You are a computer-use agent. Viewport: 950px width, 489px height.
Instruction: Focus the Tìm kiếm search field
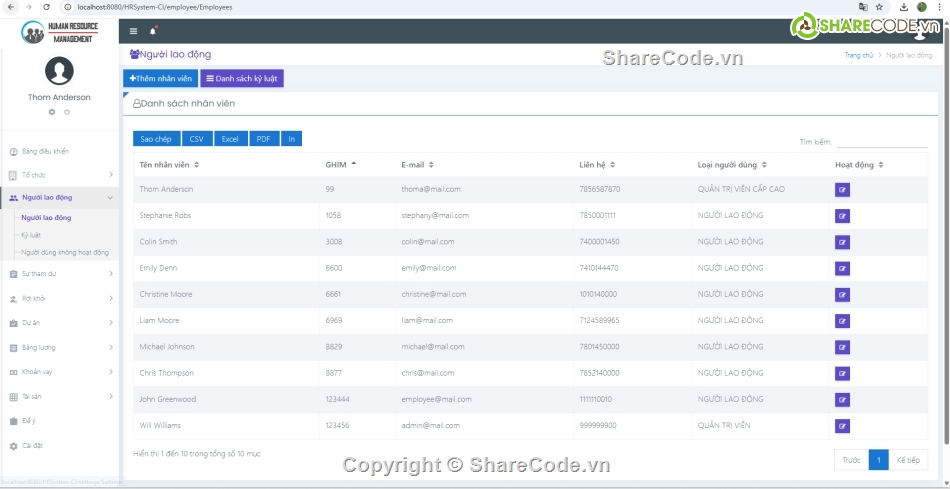[882, 142]
